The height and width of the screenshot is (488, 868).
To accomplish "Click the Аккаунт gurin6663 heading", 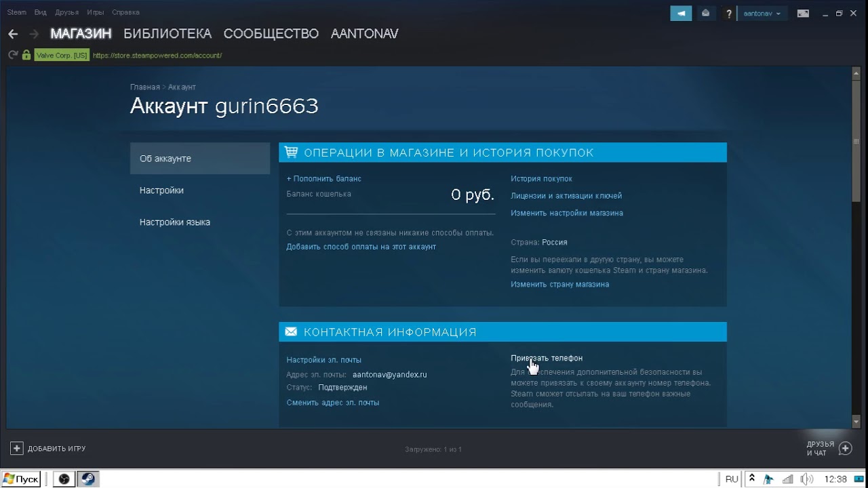I will coord(224,106).
